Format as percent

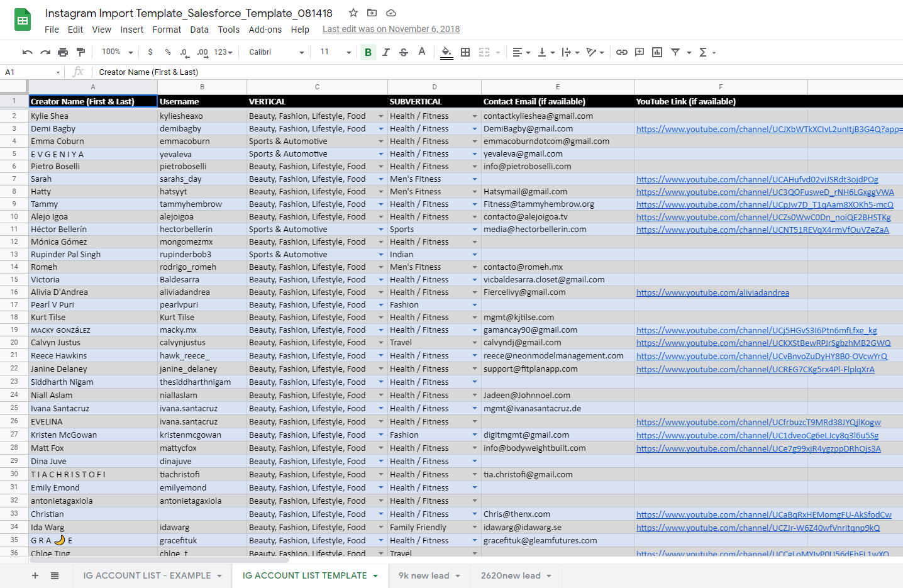click(168, 52)
